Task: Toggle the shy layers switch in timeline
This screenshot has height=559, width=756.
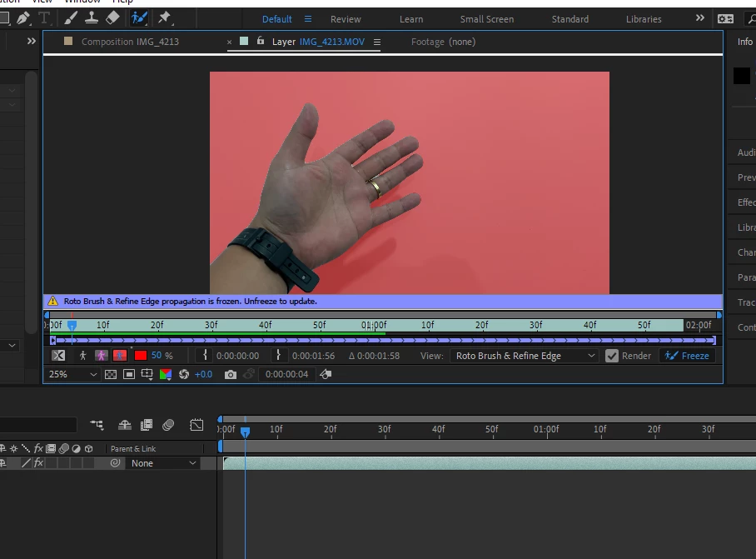Action: [125, 425]
